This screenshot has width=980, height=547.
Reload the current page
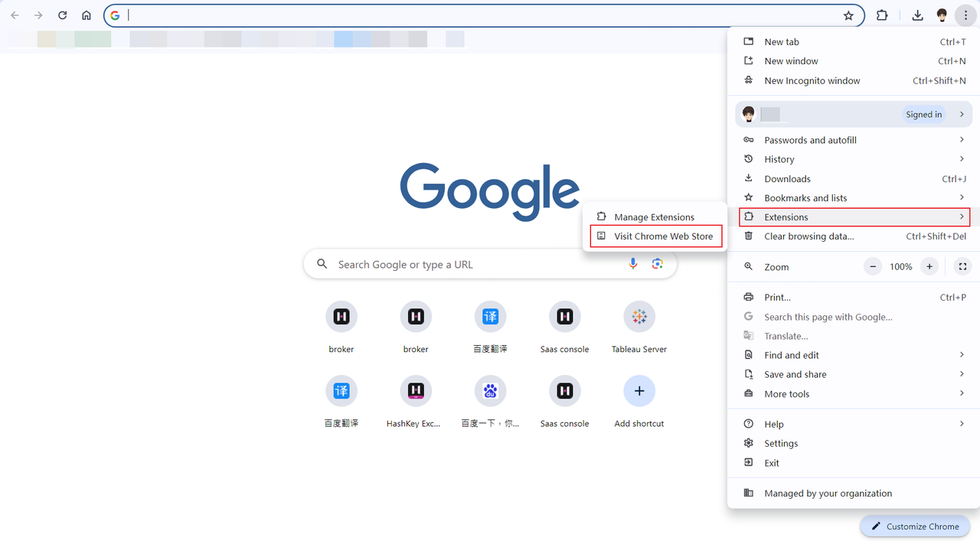pos(63,15)
